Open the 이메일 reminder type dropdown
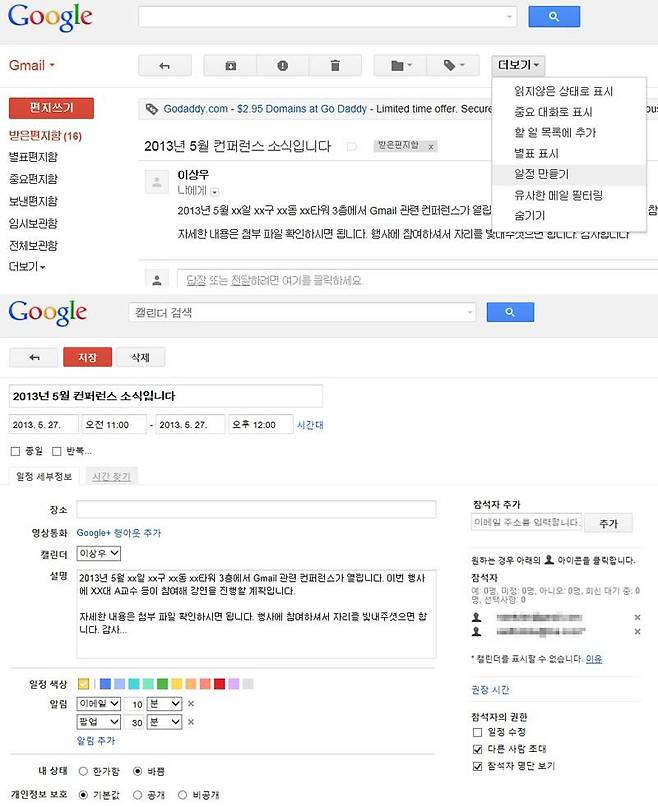658x807 pixels. (99, 704)
